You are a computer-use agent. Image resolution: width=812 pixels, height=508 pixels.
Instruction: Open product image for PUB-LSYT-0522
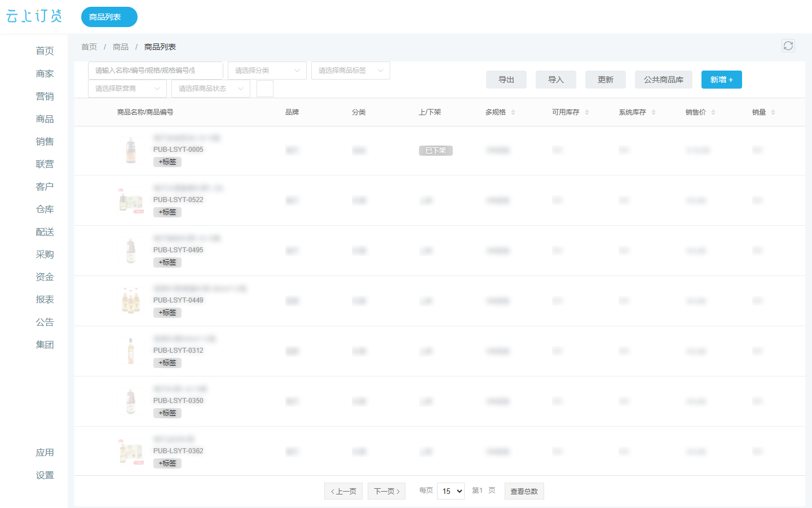131,200
